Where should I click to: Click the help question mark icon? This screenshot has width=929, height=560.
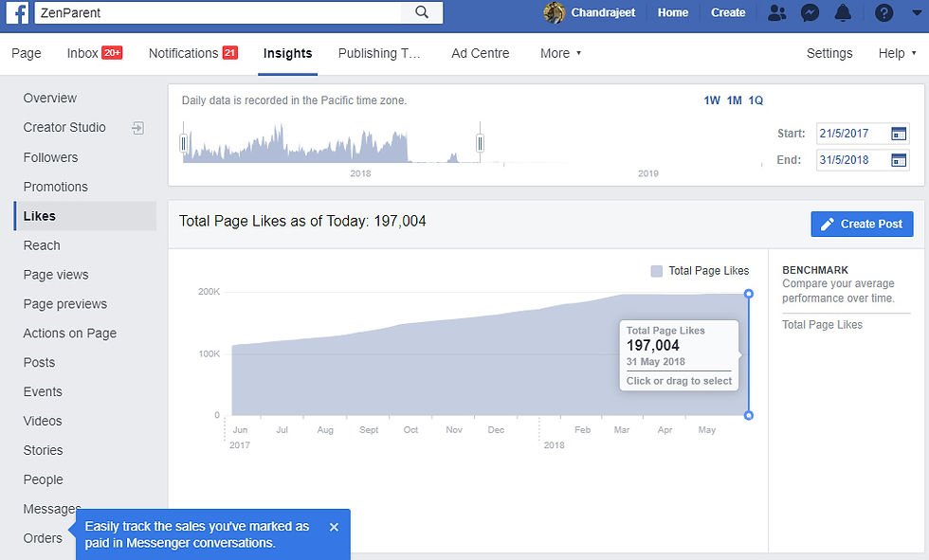883,12
